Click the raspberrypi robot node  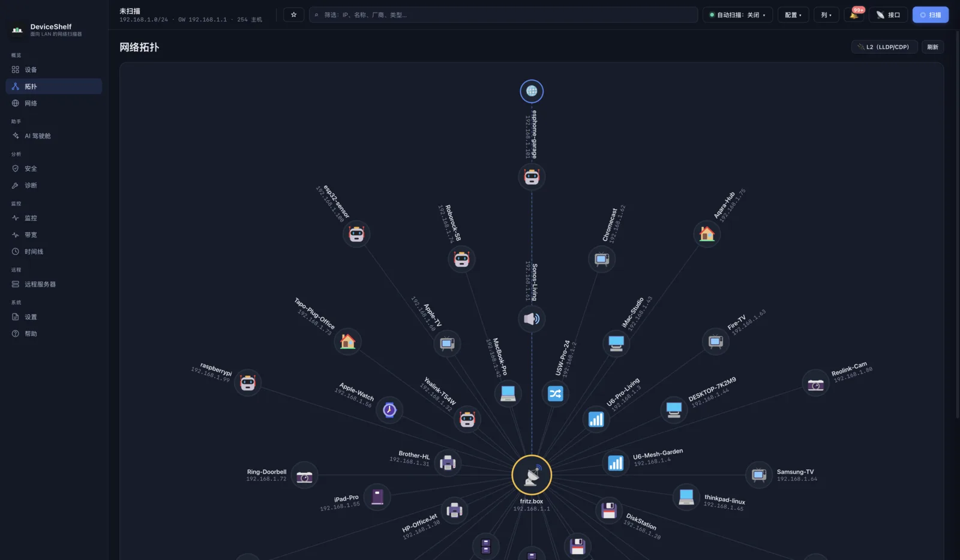pos(248,383)
